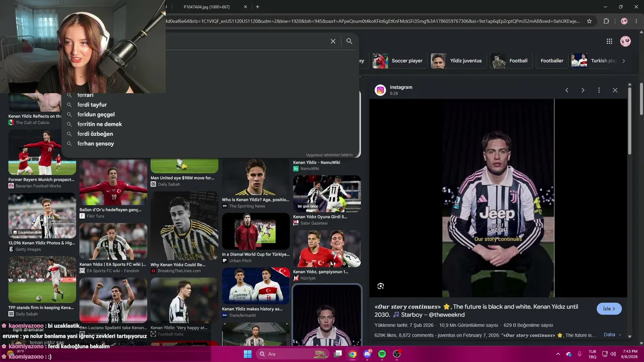The width and height of the screenshot is (644, 362).
Task: Open Former Bayern Munich prospect image result
Action: click(x=42, y=152)
